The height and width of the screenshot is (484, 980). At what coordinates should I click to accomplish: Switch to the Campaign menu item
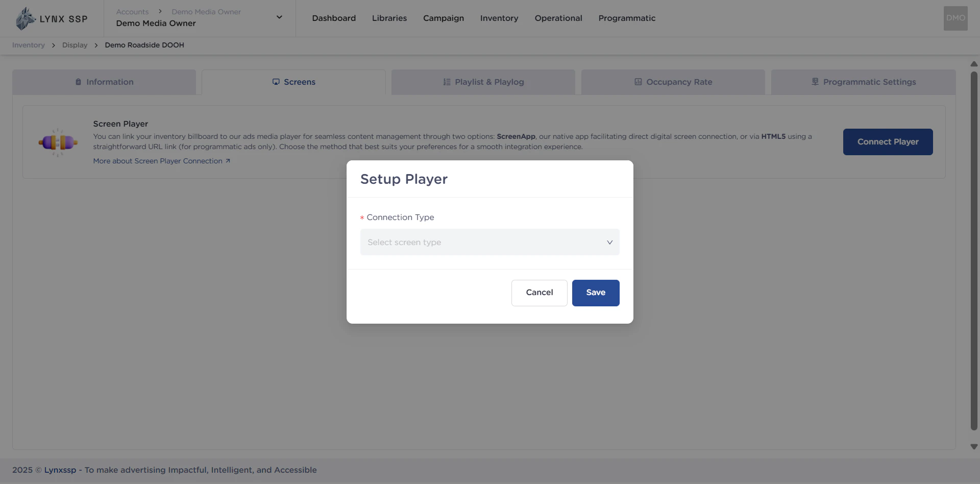443,18
